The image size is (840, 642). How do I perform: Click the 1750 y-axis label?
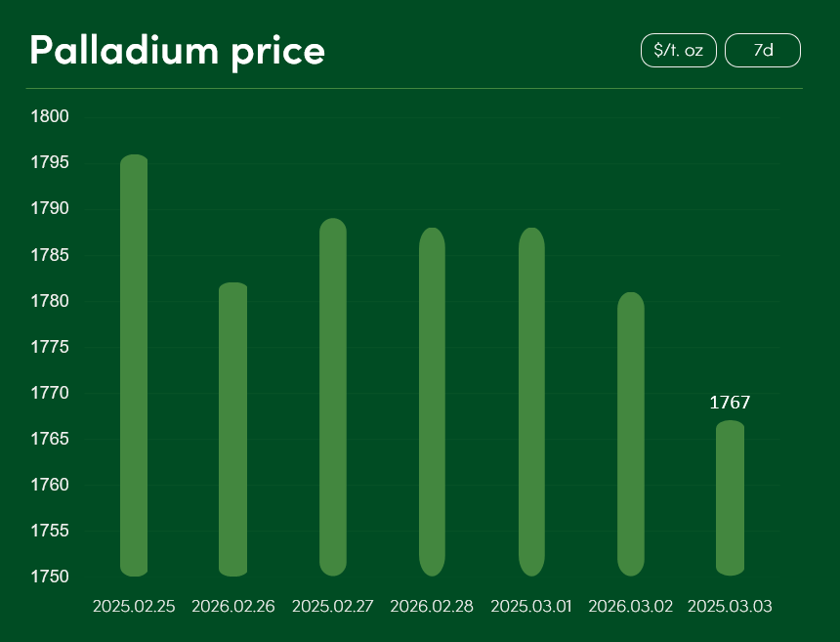coord(50,577)
